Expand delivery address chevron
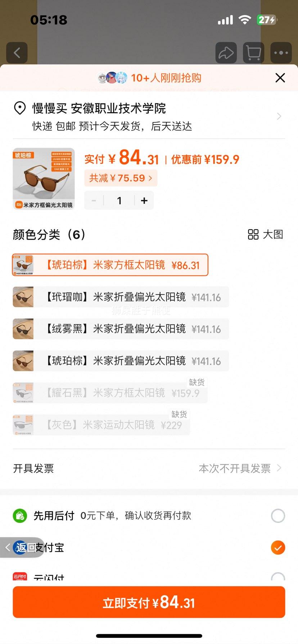 click(x=279, y=116)
